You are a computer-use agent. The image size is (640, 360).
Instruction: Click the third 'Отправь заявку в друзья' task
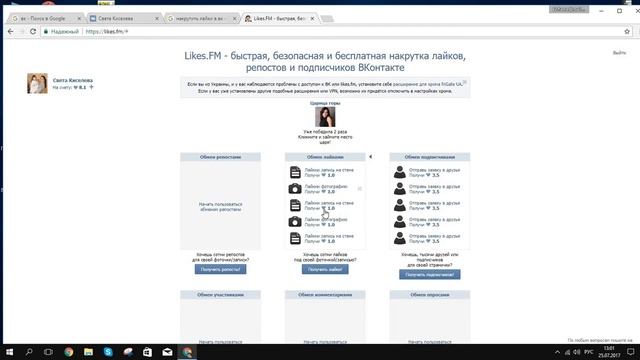pos(434,203)
